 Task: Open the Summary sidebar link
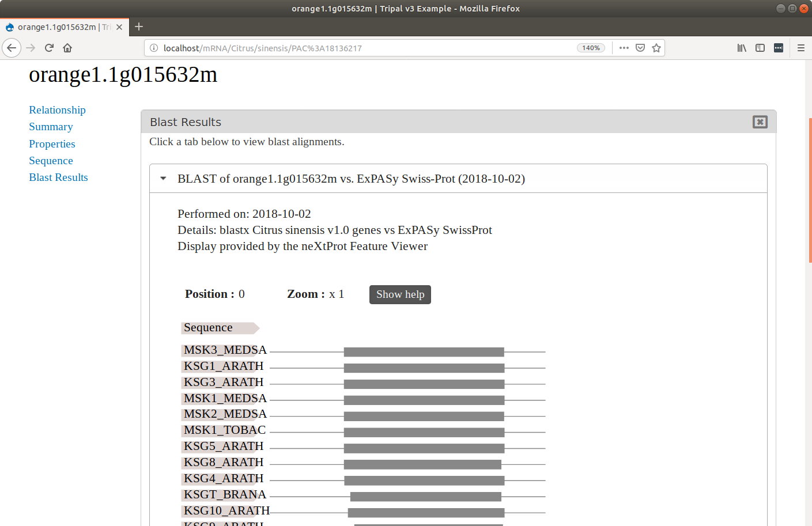(x=51, y=127)
